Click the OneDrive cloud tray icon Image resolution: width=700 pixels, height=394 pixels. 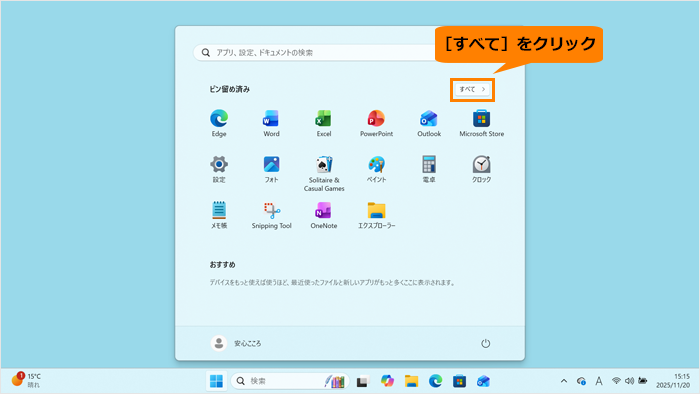[x=581, y=381]
